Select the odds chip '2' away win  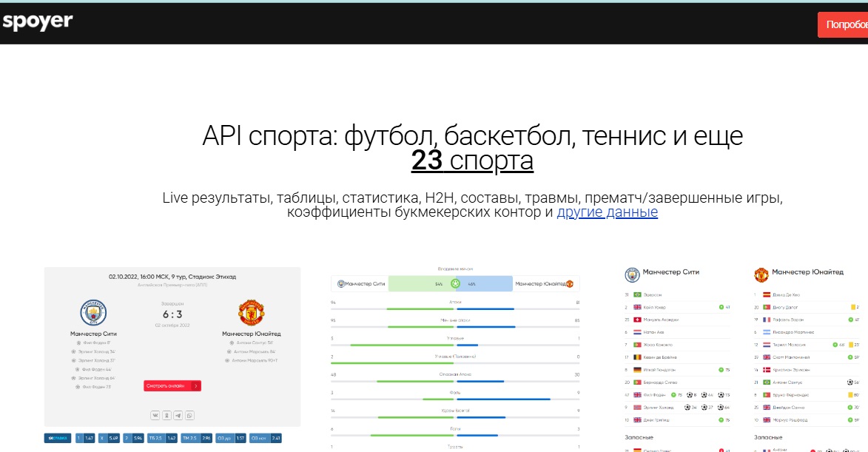click(x=133, y=438)
